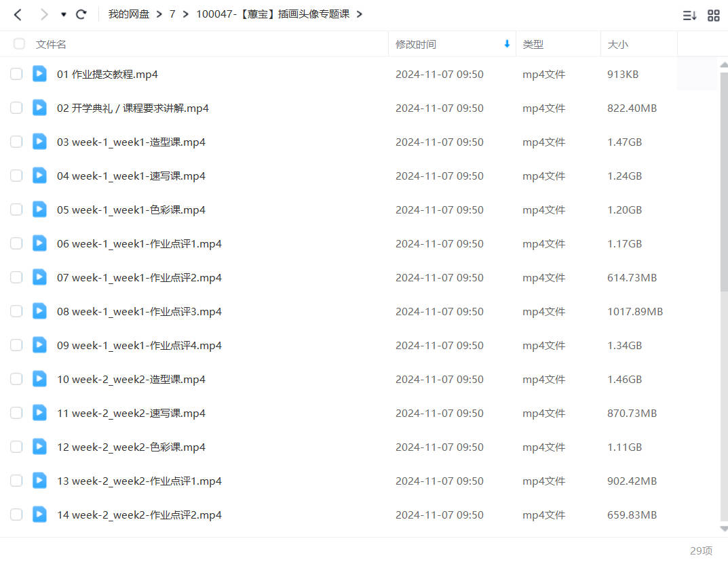The image size is (728, 562).
Task: Click video icon of 02 开学典礼 file
Action: tap(39, 108)
